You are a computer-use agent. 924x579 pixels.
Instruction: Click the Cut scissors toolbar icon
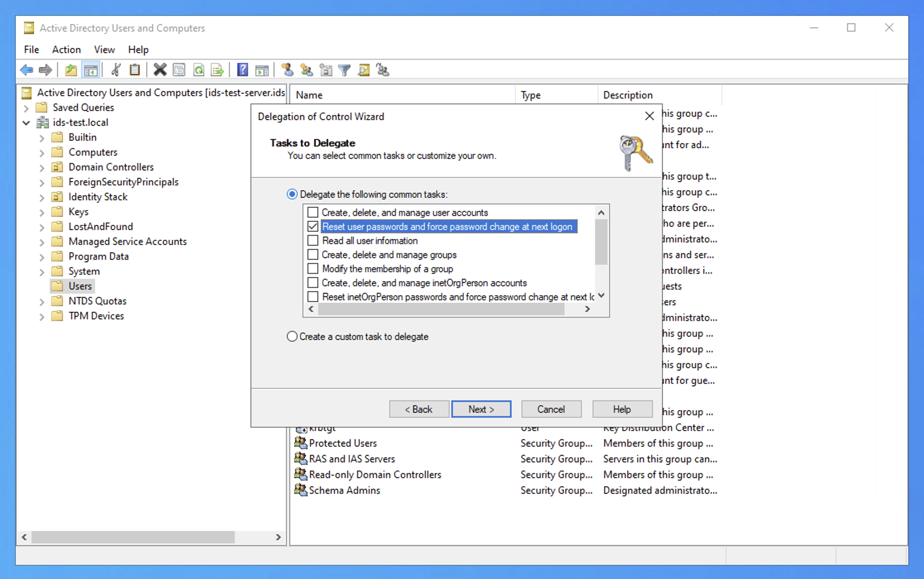tap(116, 70)
